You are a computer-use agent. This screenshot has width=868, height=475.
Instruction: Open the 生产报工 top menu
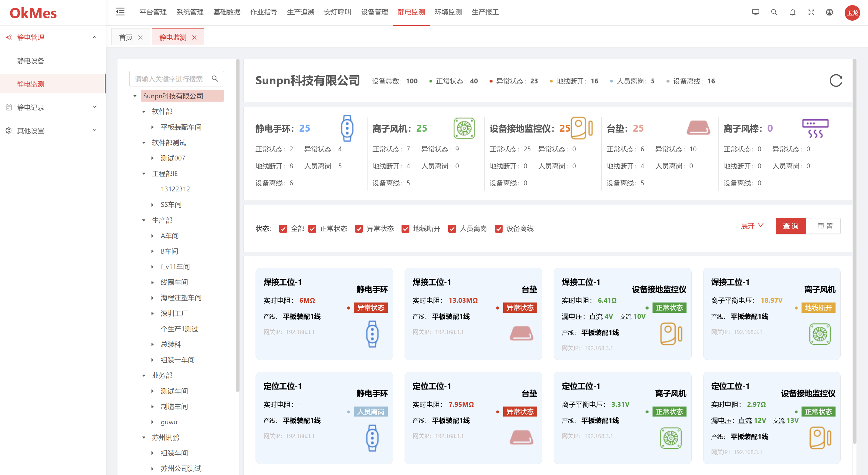(485, 12)
